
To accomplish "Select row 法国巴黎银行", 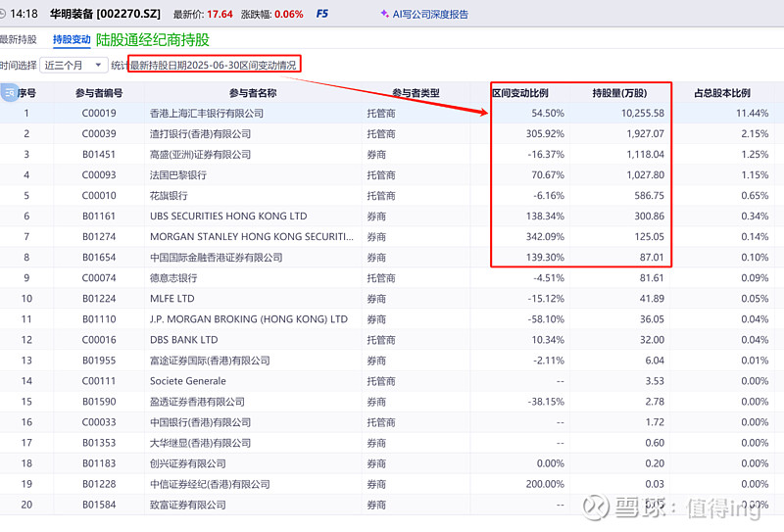I will 392,175.
